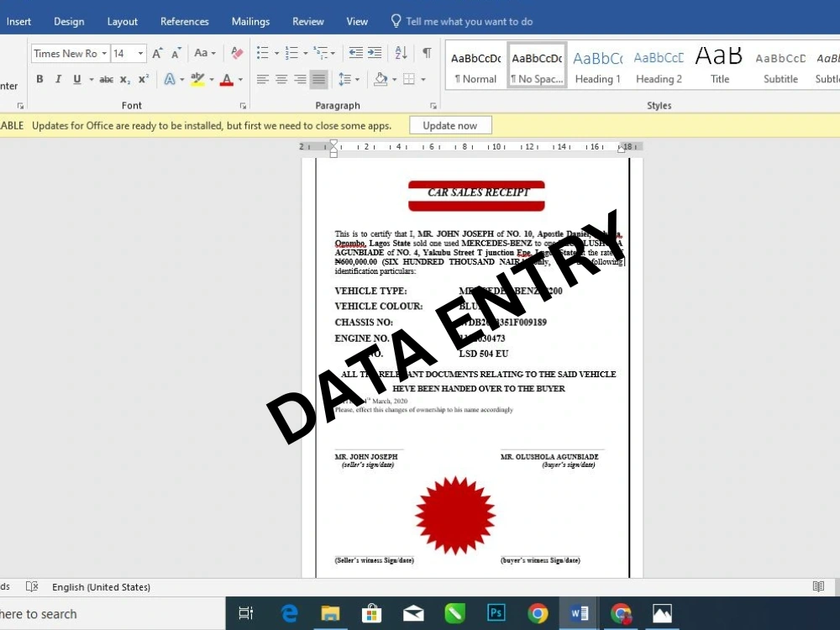Open the Mailings tab
This screenshot has height=630, width=840.
(250, 22)
